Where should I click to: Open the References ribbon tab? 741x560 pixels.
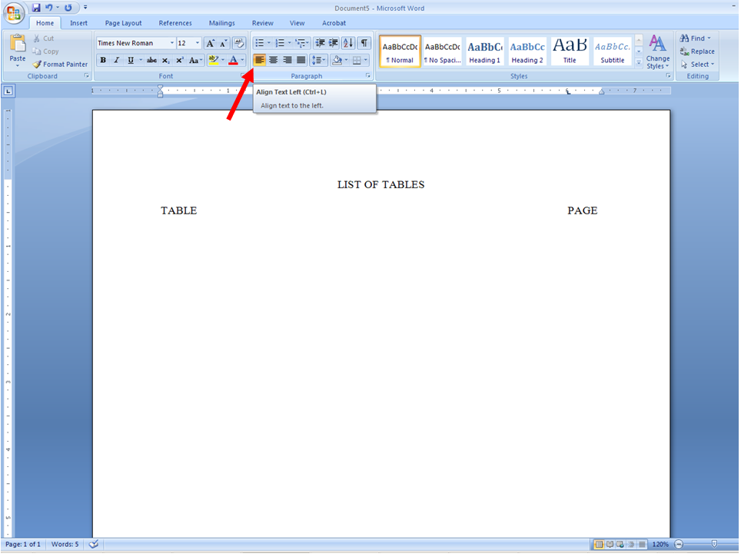(175, 23)
